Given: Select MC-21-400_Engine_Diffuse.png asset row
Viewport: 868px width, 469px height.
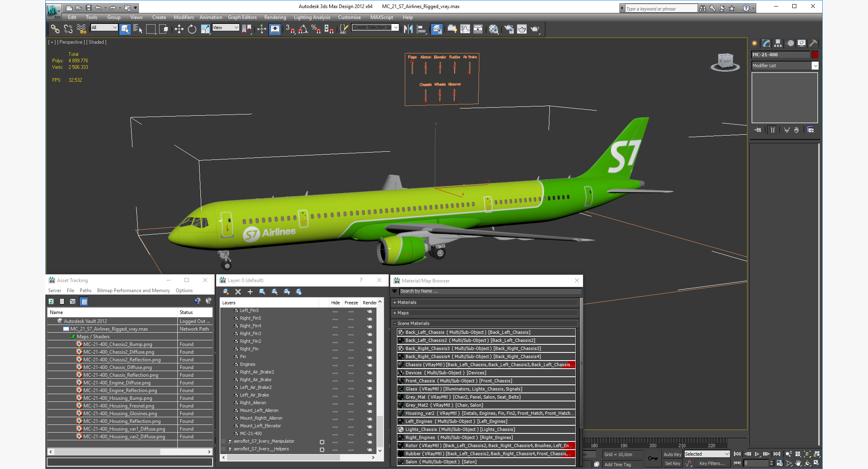Looking at the screenshot, I should [130, 383].
